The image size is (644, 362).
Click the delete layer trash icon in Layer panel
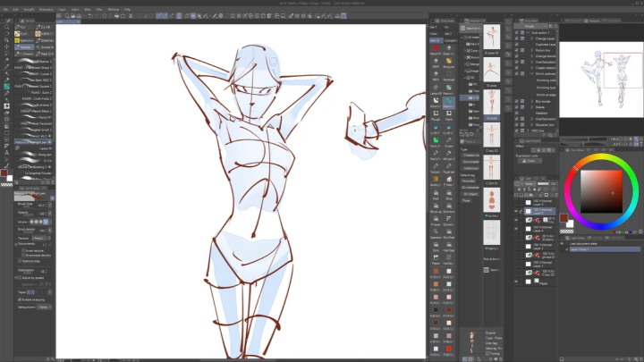coord(556,195)
